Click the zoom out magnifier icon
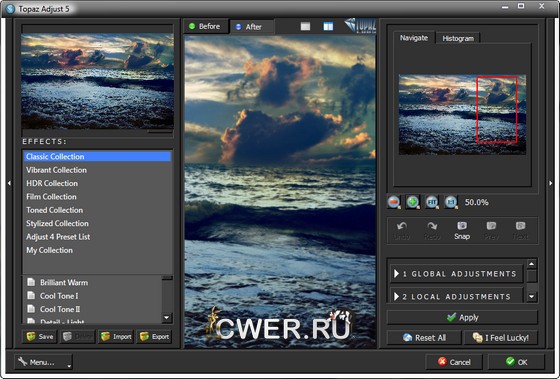 [x=394, y=202]
